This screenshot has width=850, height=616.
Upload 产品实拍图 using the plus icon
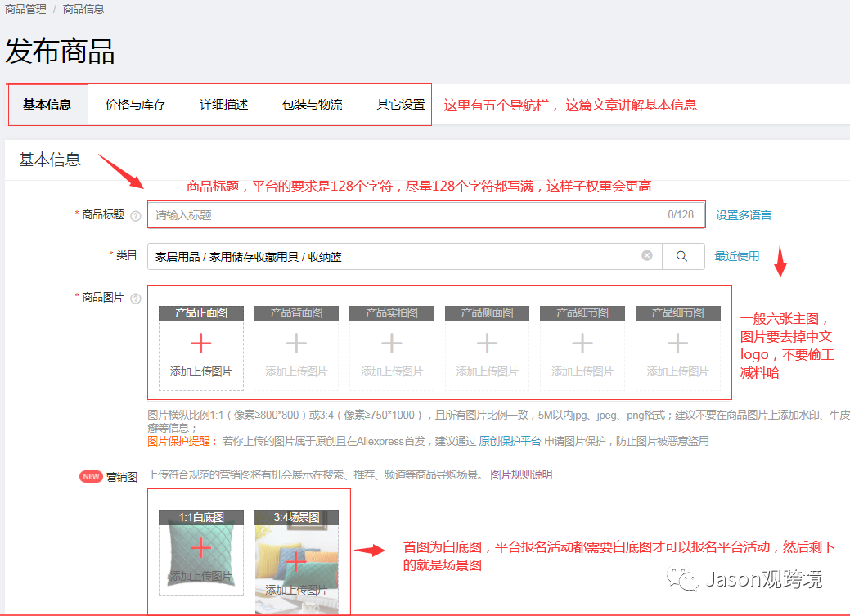pos(391,344)
